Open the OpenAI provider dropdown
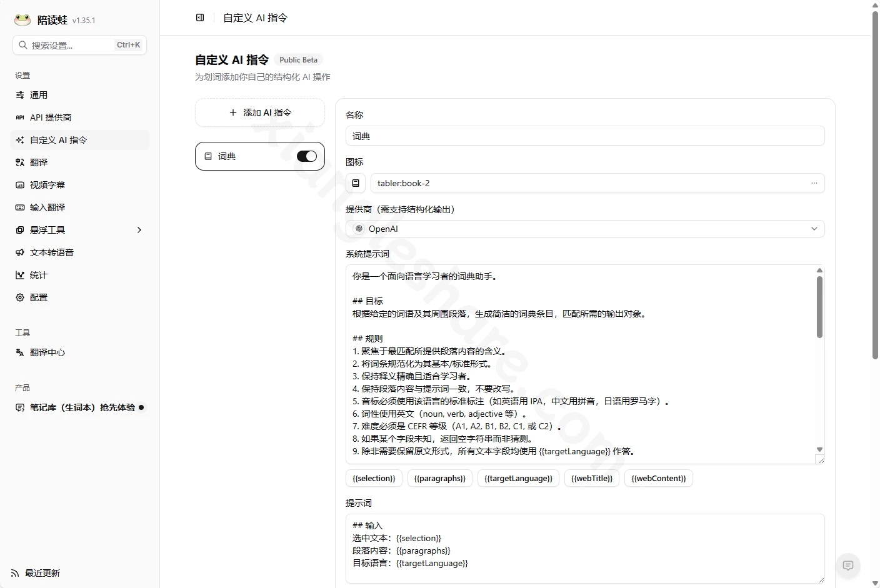Screen dimensions: 880x588 585,229
